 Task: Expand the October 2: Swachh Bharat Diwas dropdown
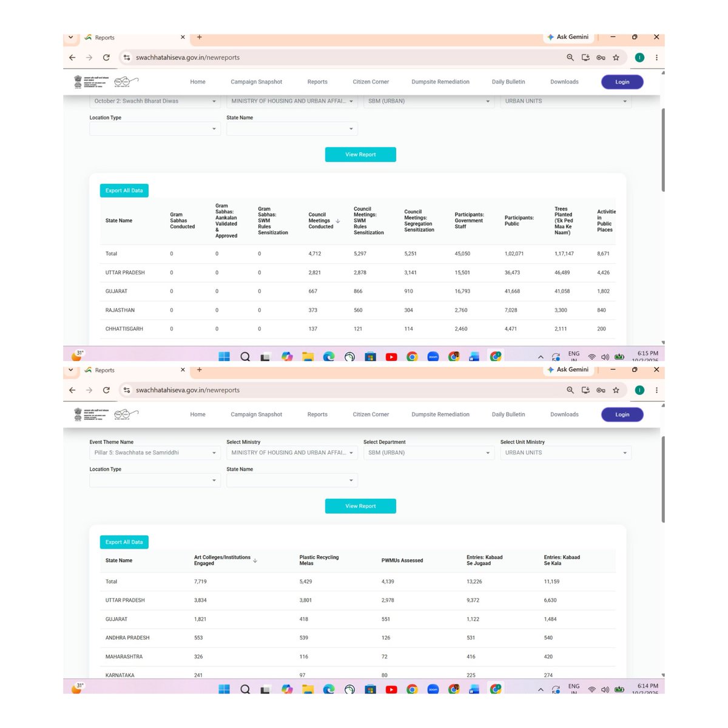pos(155,101)
